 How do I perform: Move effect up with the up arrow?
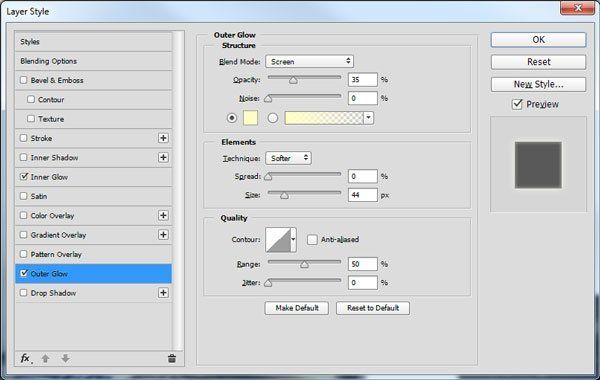point(46,359)
